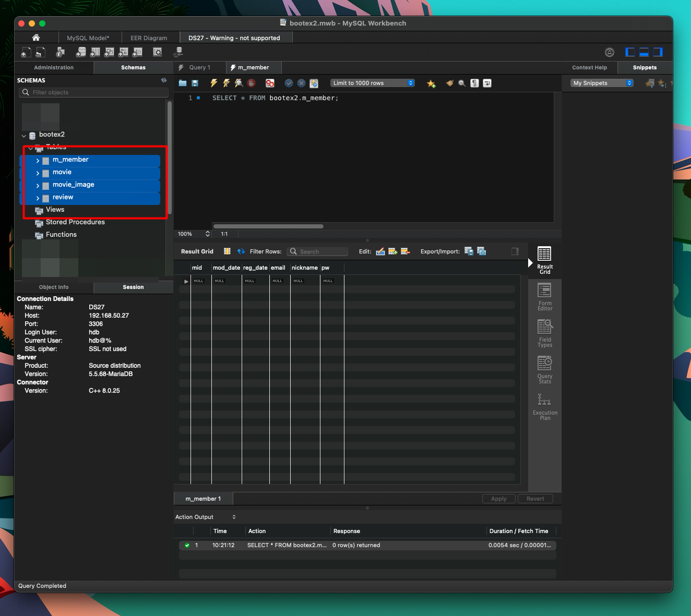This screenshot has width=691, height=616.
Task: Collapse the bootex2 schema node
Action: click(x=23, y=136)
